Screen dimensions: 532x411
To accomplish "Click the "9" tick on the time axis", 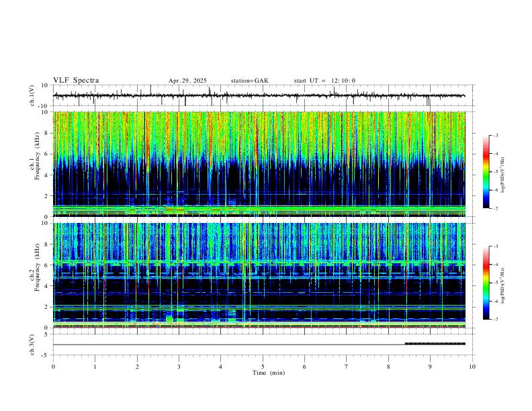I will click(430, 367).
